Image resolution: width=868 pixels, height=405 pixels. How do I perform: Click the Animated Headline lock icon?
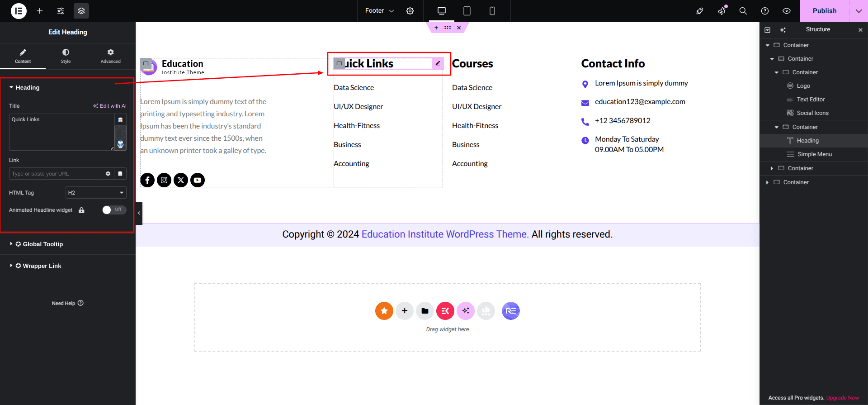[x=81, y=210]
